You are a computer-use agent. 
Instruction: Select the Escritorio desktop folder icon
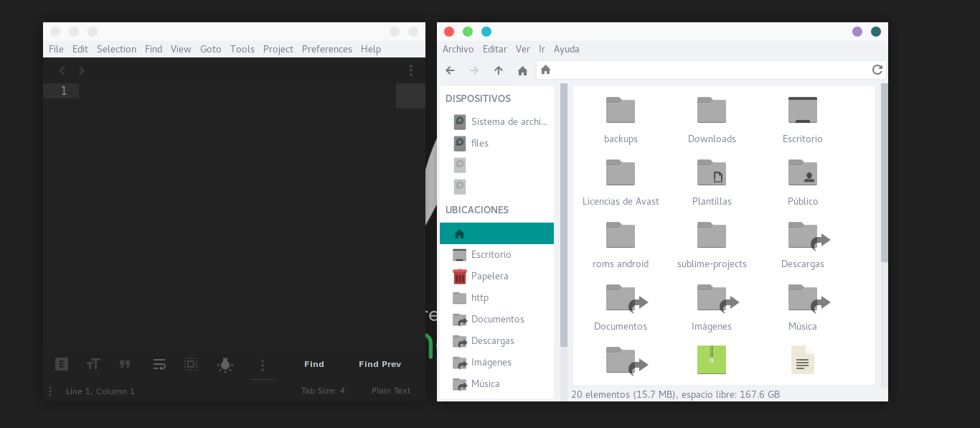coord(803,111)
